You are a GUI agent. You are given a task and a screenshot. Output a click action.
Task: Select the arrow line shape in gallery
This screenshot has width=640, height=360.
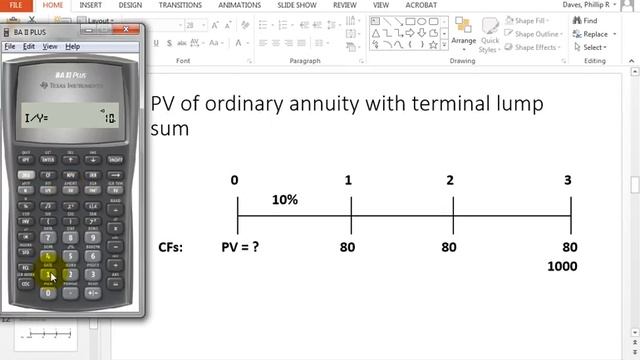398,21
